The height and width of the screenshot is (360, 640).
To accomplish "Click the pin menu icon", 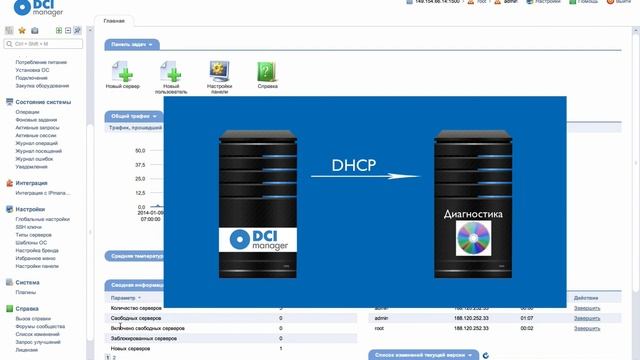I will [77, 30].
